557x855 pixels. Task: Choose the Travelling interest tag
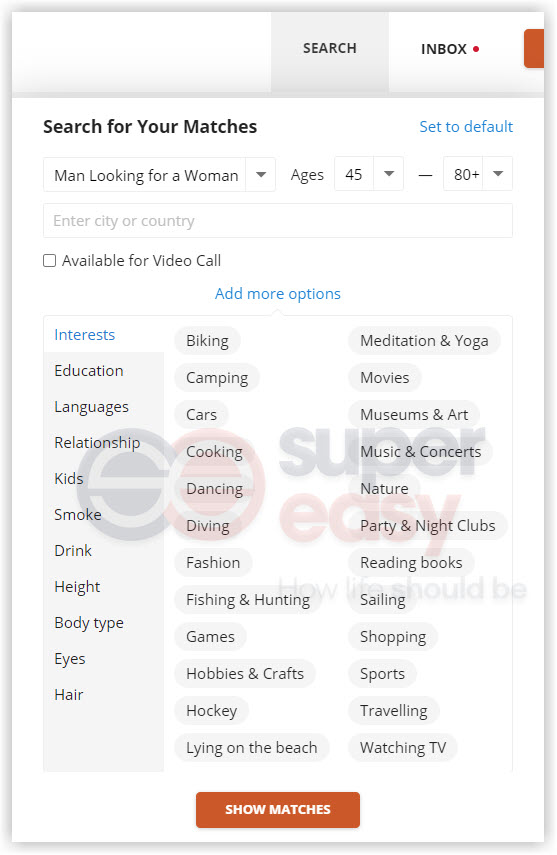click(x=394, y=711)
